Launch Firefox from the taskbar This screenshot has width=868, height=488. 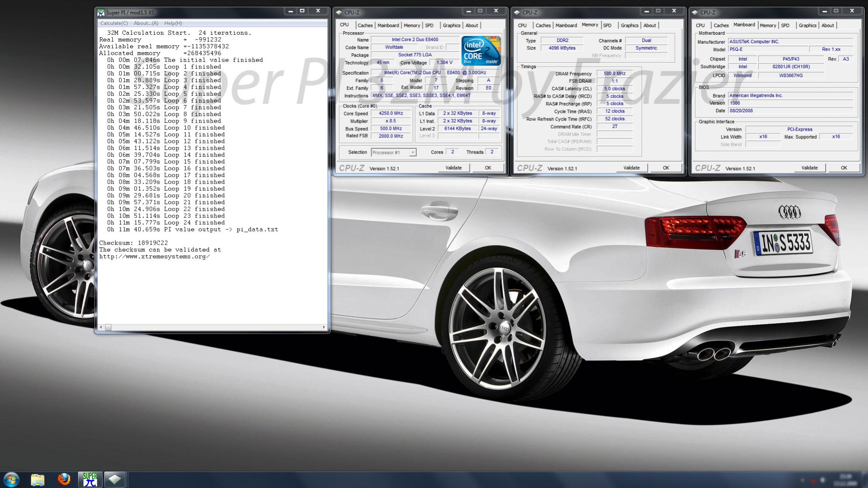point(64,480)
